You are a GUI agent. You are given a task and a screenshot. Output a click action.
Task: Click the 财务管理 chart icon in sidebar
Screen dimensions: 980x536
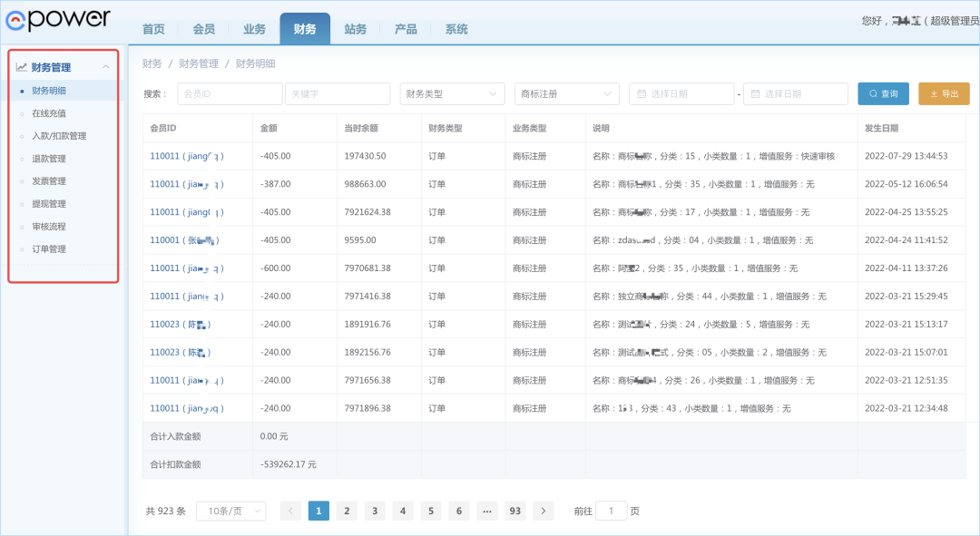coord(21,67)
